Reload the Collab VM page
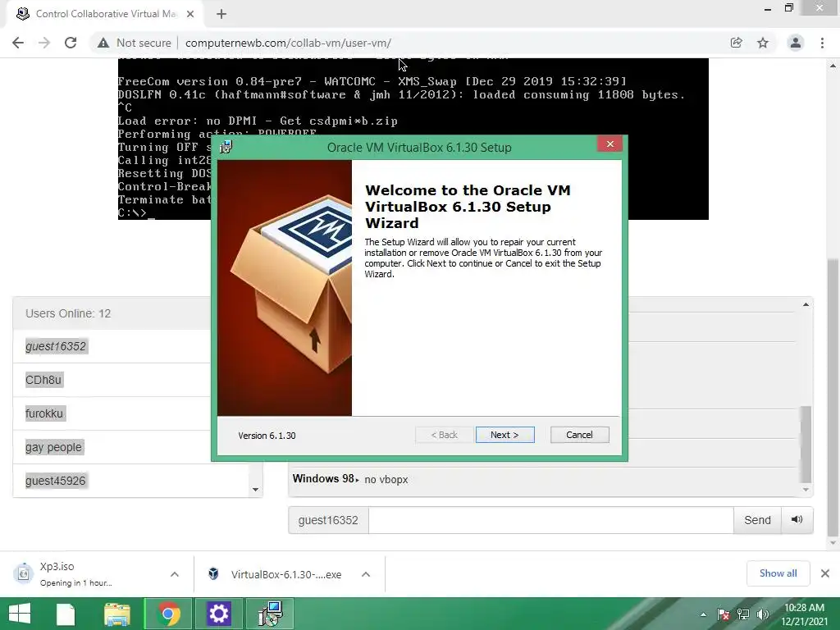840x630 pixels. tap(71, 43)
